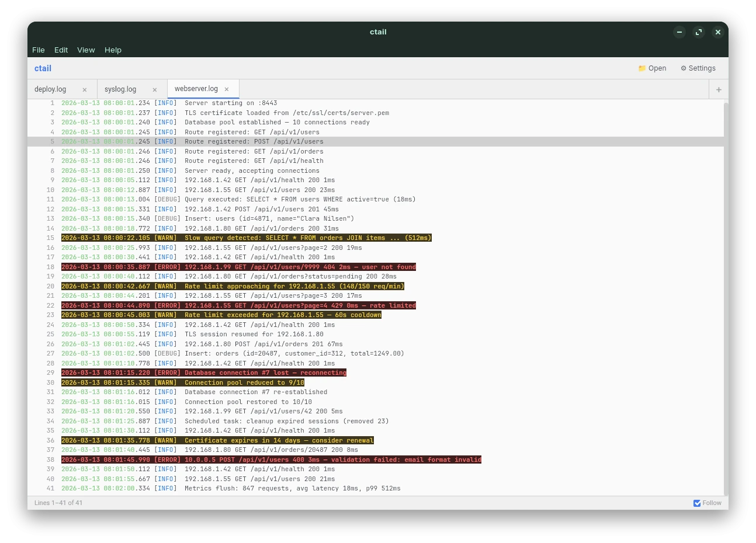Image resolution: width=756 pixels, height=543 pixels.
Task: Select line 'GET /api/v1/users 200 21ms'
Action: (376, 479)
